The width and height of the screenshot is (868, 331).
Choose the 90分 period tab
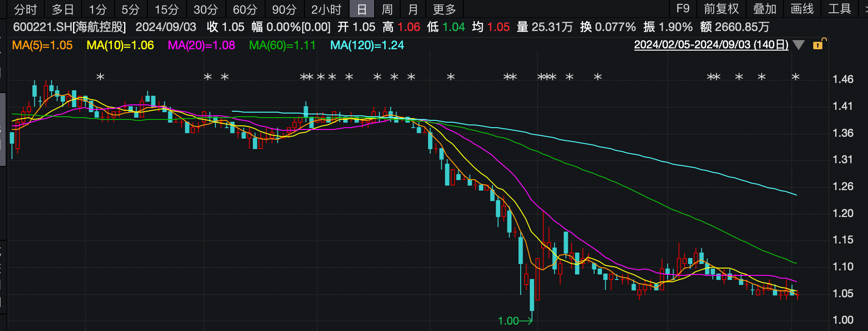point(284,9)
